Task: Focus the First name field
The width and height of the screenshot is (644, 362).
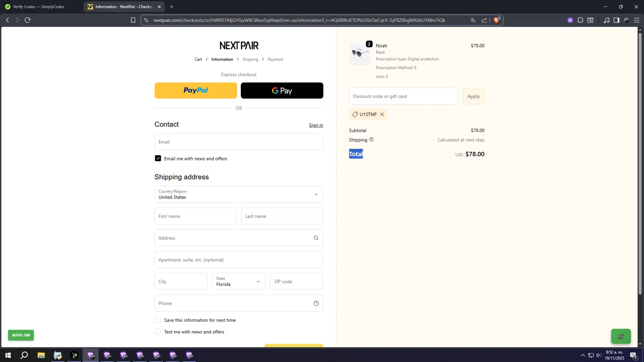Action: 195,216
